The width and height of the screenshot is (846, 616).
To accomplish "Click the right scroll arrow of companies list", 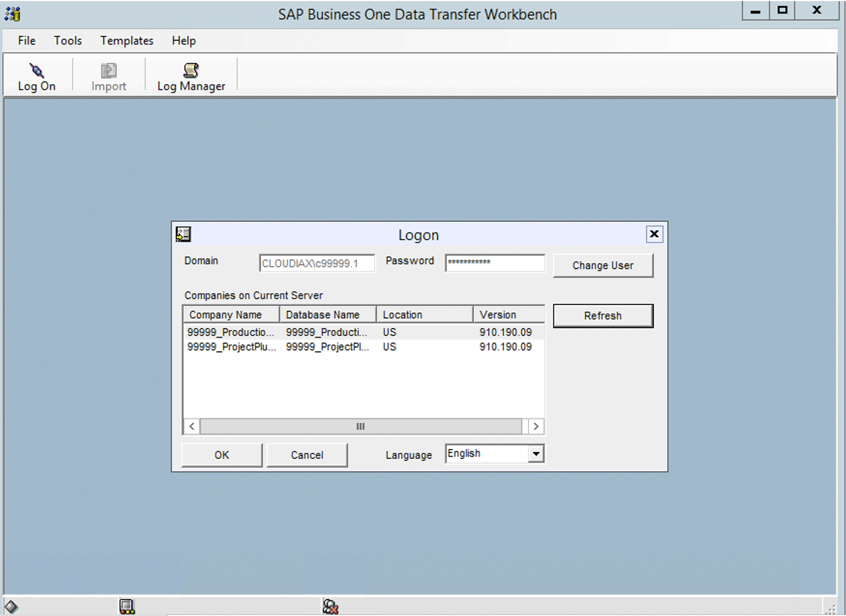I will pos(536,427).
